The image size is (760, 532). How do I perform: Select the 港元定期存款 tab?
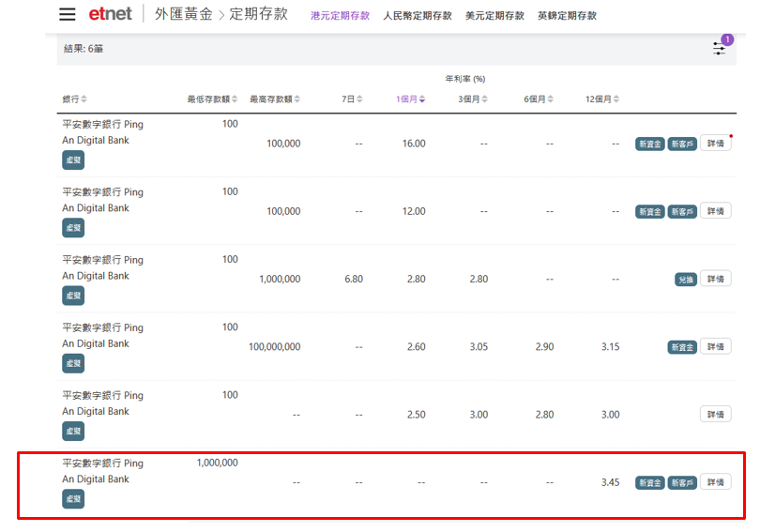(x=341, y=16)
